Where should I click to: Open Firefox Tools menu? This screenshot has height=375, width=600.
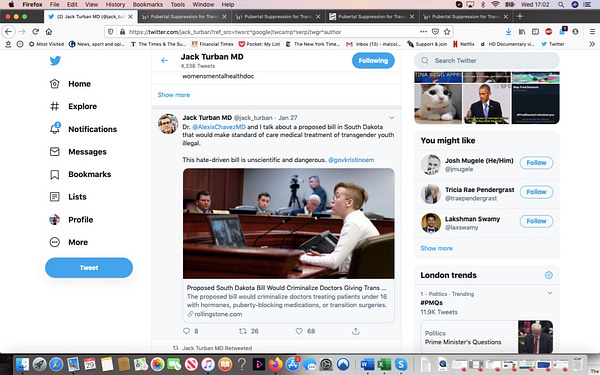[178, 5]
